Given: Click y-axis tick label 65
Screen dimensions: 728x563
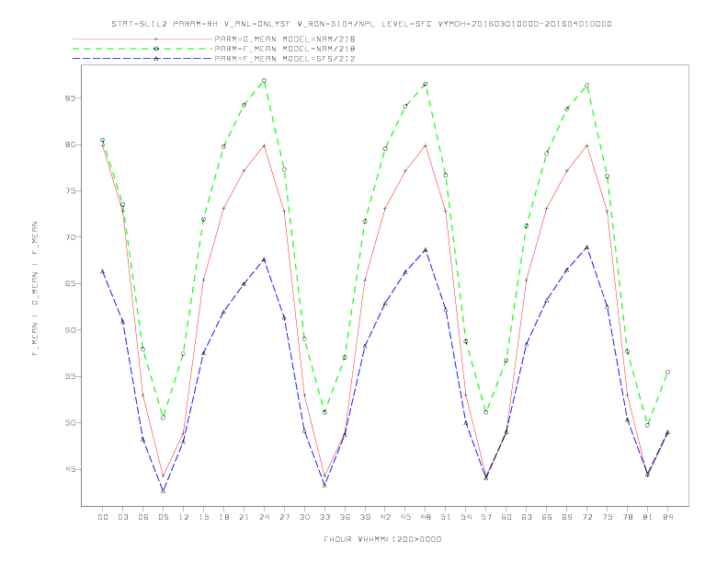Looking at the screenshot, I should pos(70,284).
